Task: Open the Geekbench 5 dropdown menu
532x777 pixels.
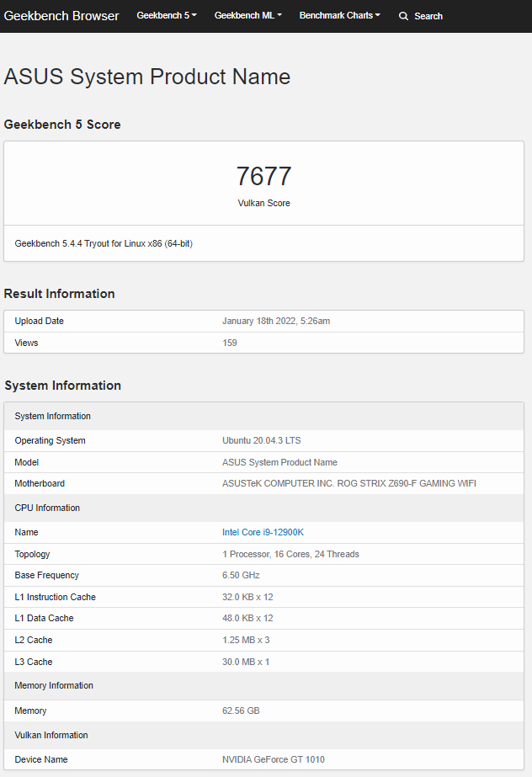Action: (167, 15)
